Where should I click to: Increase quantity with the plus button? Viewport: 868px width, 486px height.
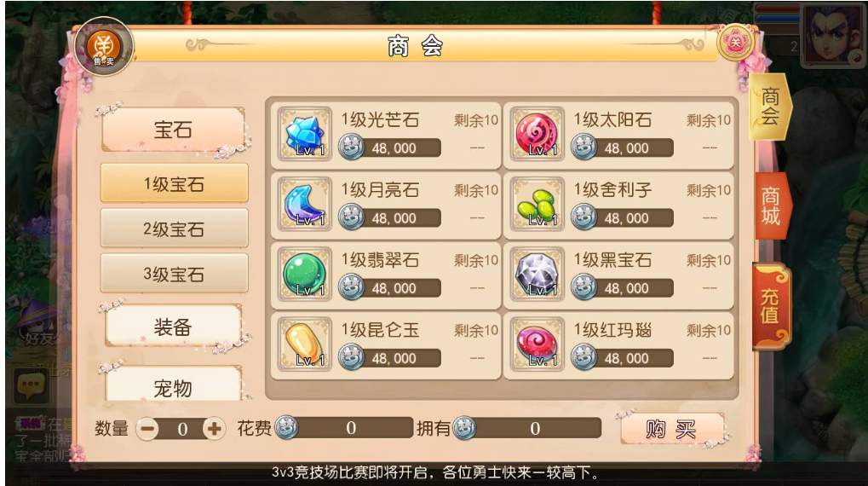(x=215, y=428)
